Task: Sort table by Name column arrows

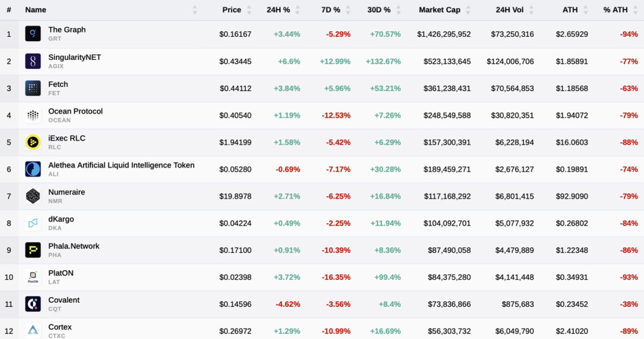Action: coord(195,10)
